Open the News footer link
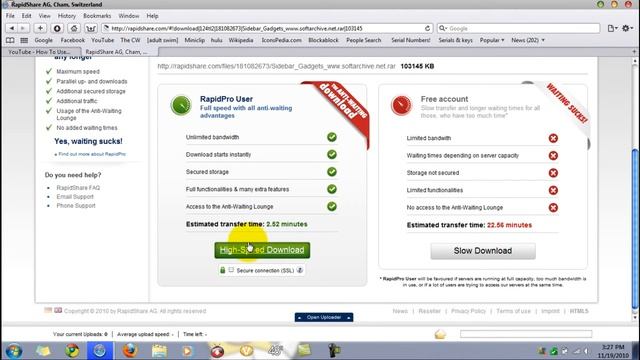The width and height of the screenshot is (640, 360). 400,311
